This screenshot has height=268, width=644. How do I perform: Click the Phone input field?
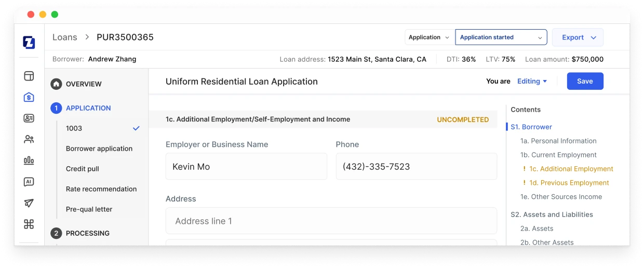click(x=417, y=166)
